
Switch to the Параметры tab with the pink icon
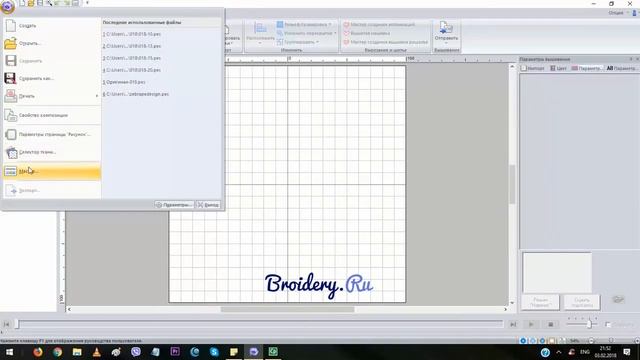point(586,68)
